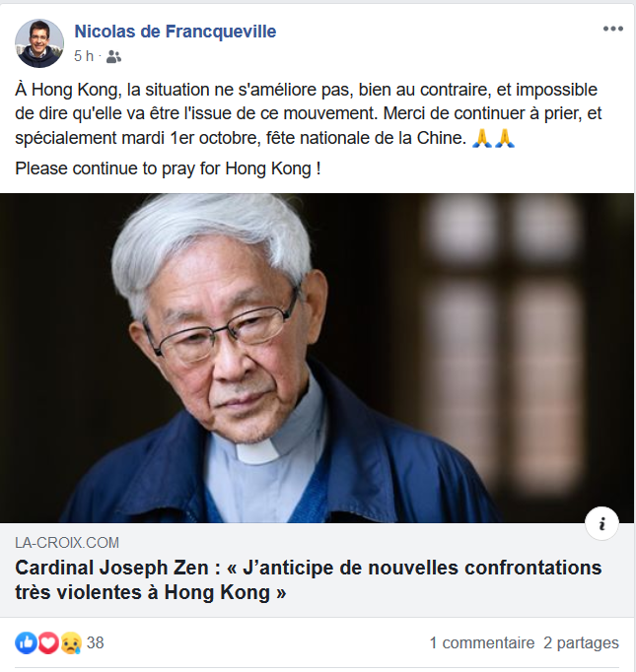
Task: Open Nicolas de Francqueville's profile name link
Action: point(176,32)
